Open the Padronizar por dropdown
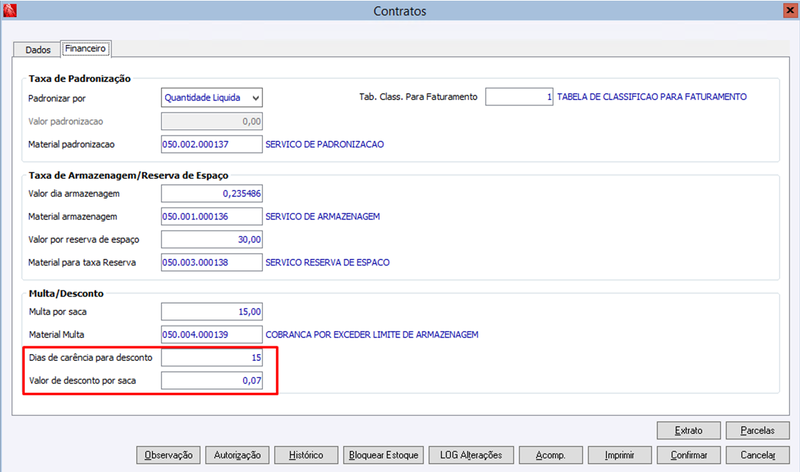This screenshot has height=472, width=800. click(x=212, y=97)
